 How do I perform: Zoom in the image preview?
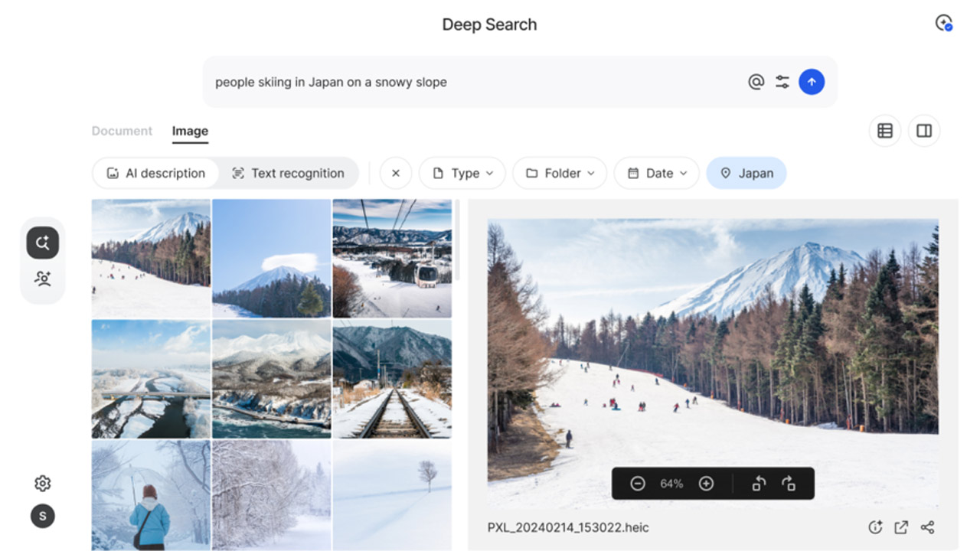706,484
